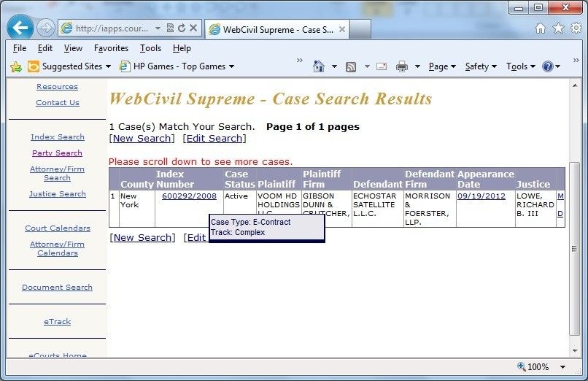Open the Home page icon in command bar

tap(318, 66)
